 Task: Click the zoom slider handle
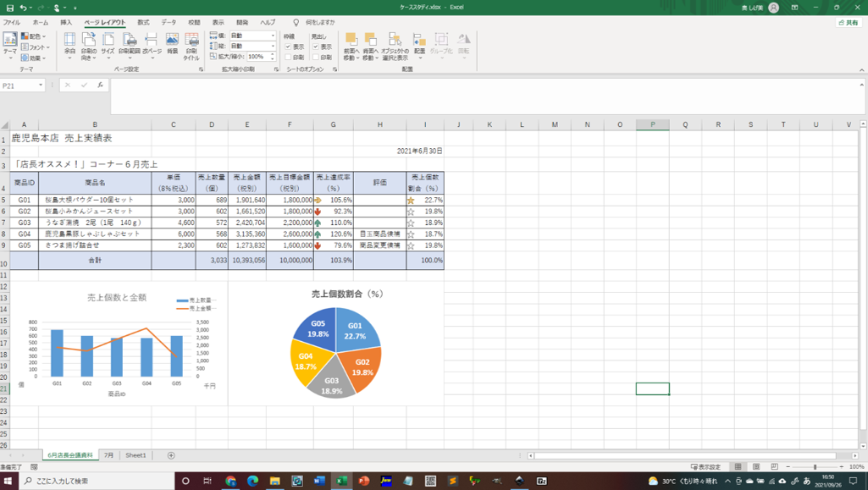[815, 467]
